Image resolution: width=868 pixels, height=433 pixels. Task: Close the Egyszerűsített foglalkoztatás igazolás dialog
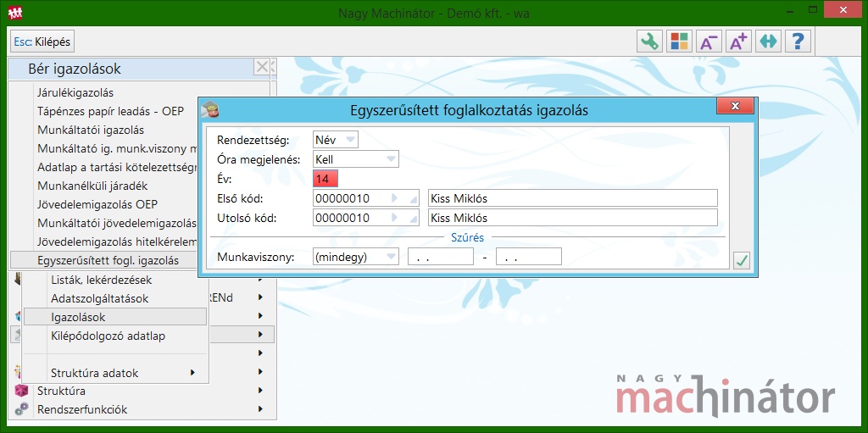tap(735, 106)
